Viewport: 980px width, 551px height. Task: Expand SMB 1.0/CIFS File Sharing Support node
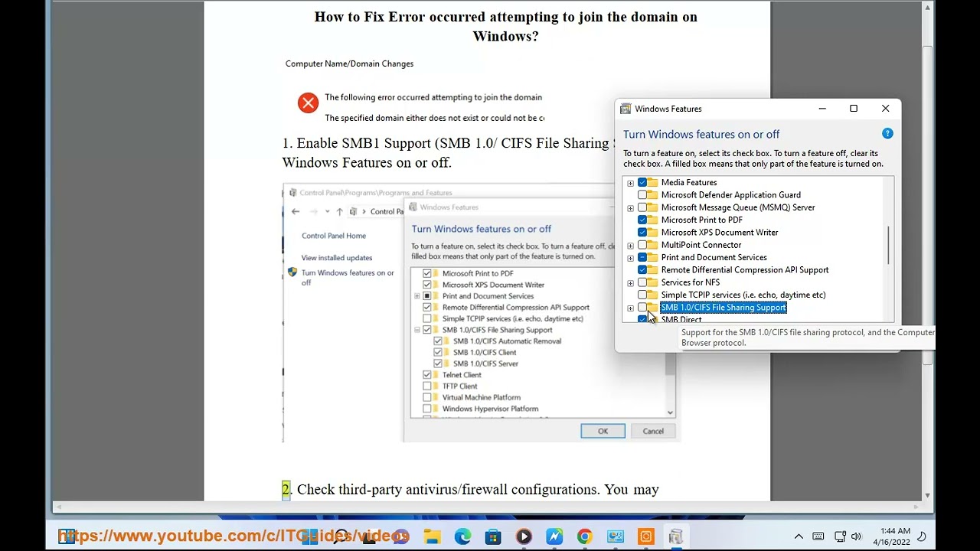click(630, 308)
